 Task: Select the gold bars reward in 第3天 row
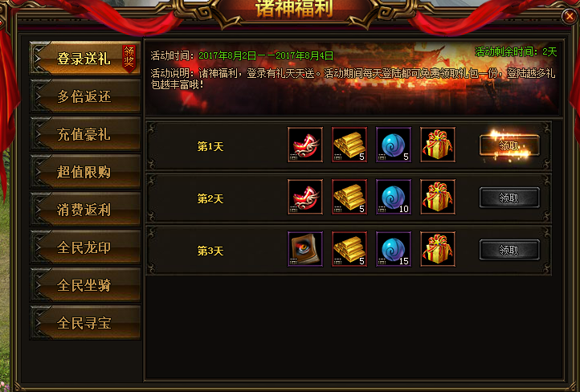(x=349, y=249)
